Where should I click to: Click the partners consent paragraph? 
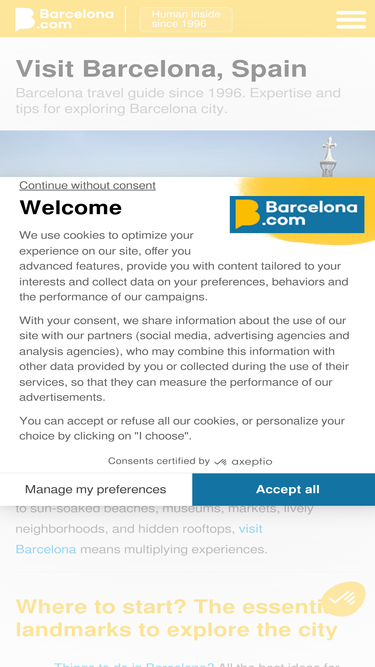click(184, 359)
